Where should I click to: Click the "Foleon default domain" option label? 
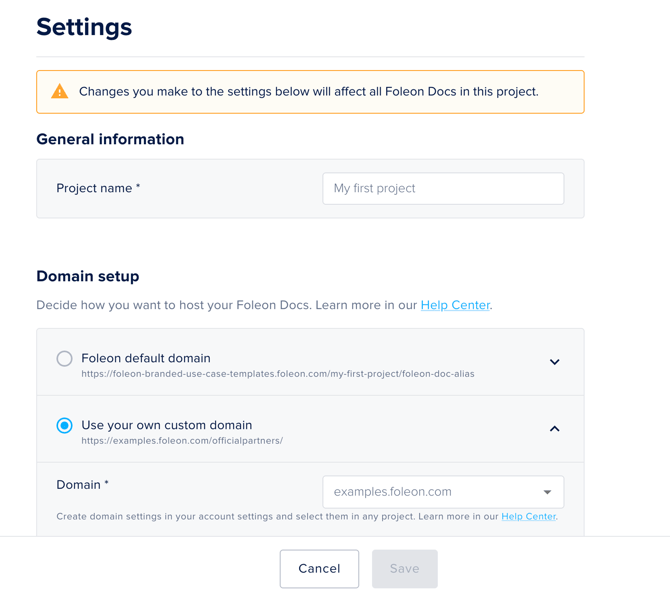(x=146, y=358)
